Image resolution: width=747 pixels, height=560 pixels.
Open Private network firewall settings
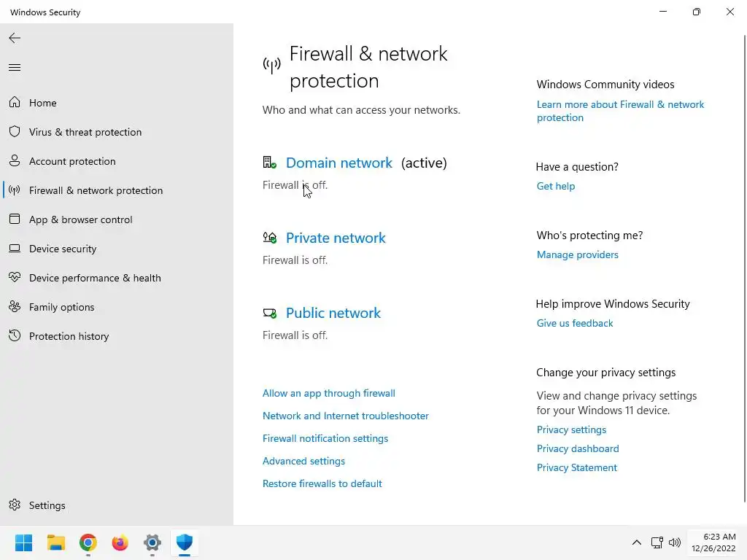click(336, 238)
